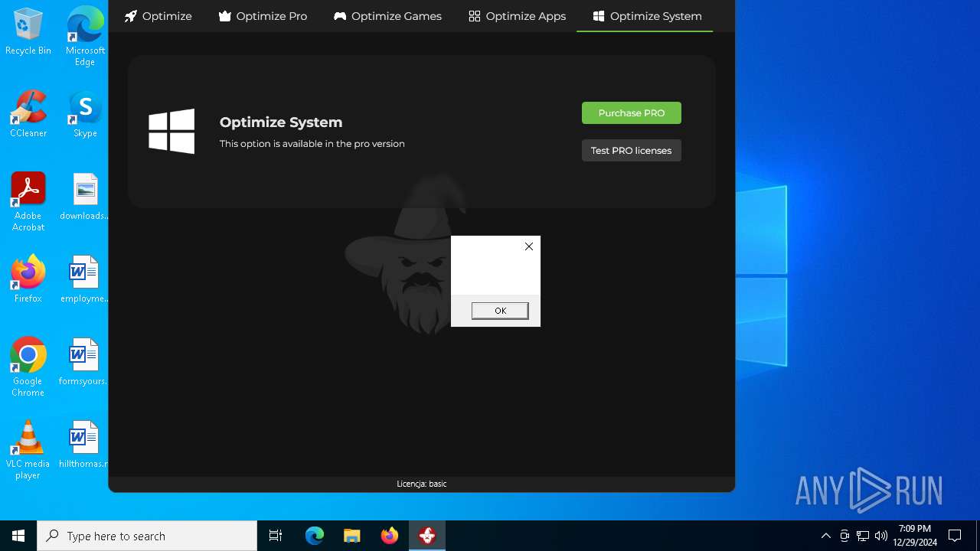Click the network tray icon
Viewport: 980px width, 551px height.
[863, 536]
